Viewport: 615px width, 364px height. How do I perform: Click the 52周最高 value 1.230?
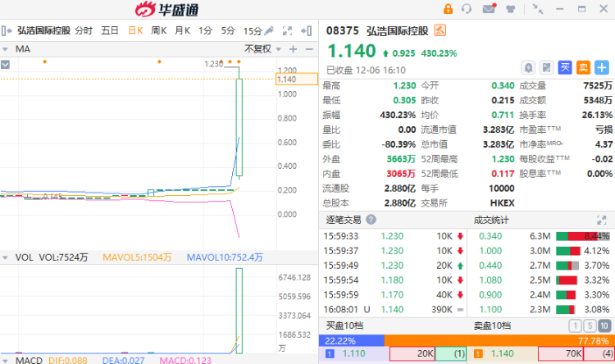tap(503, 159)
